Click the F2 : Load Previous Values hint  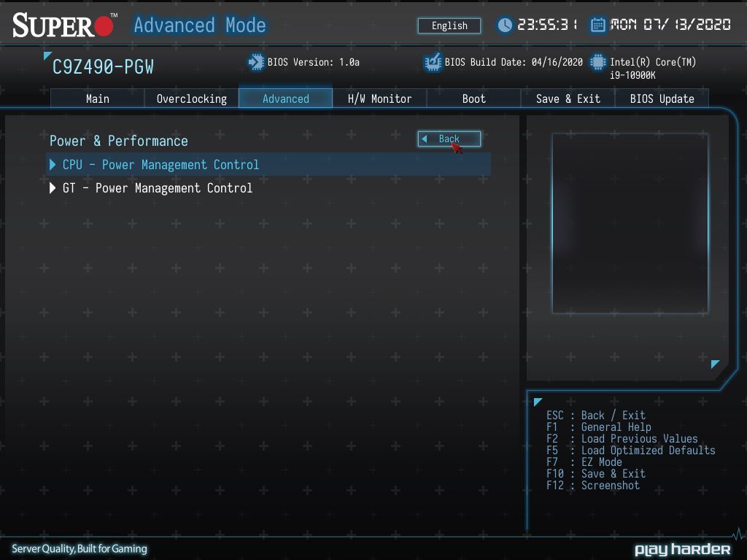coord(622,438)
